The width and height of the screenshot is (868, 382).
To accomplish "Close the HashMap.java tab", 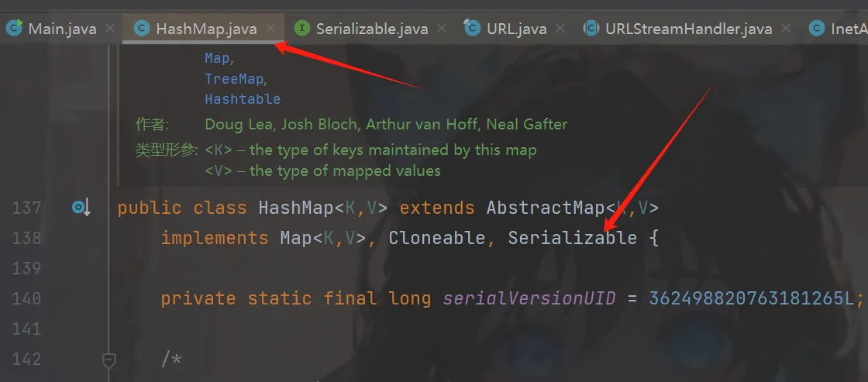I will pos(270,28).
